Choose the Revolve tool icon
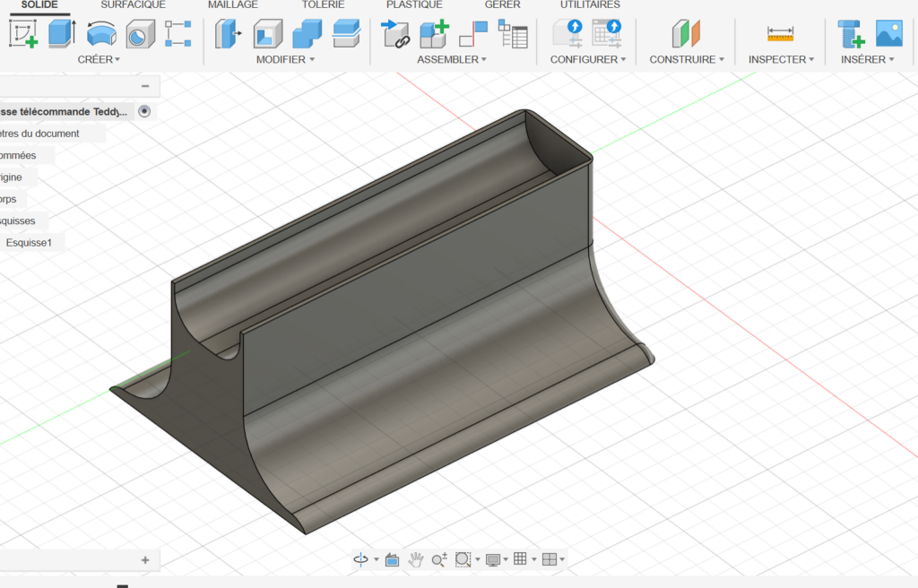This screenshot has height=588, width=918. click(x=100, y=34)
